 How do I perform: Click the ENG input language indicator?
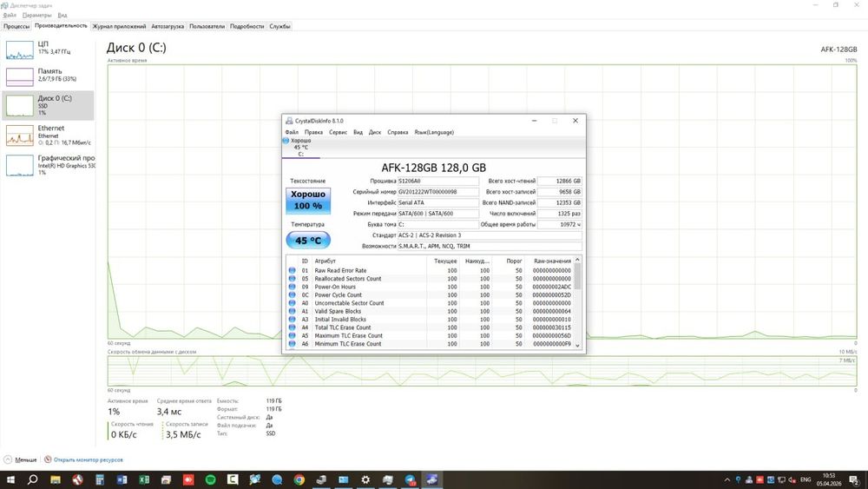tap(806, 479)
